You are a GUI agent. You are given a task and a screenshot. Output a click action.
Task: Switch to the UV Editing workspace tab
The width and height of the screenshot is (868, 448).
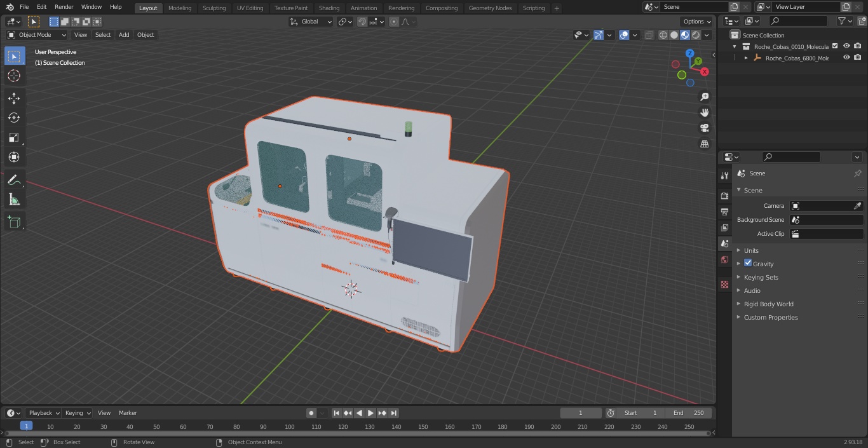pos(250,8)
